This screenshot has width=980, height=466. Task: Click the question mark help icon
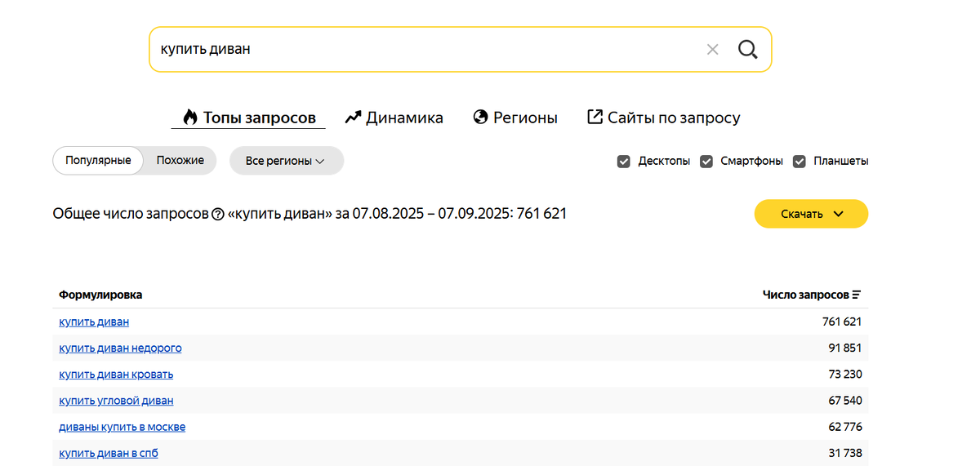pos(218,215)
